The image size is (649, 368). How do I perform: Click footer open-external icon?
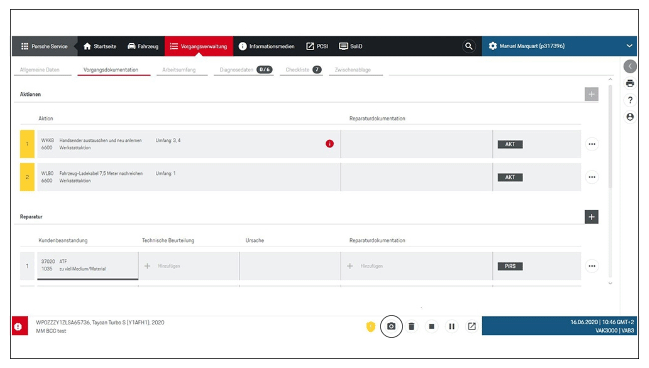471,327
